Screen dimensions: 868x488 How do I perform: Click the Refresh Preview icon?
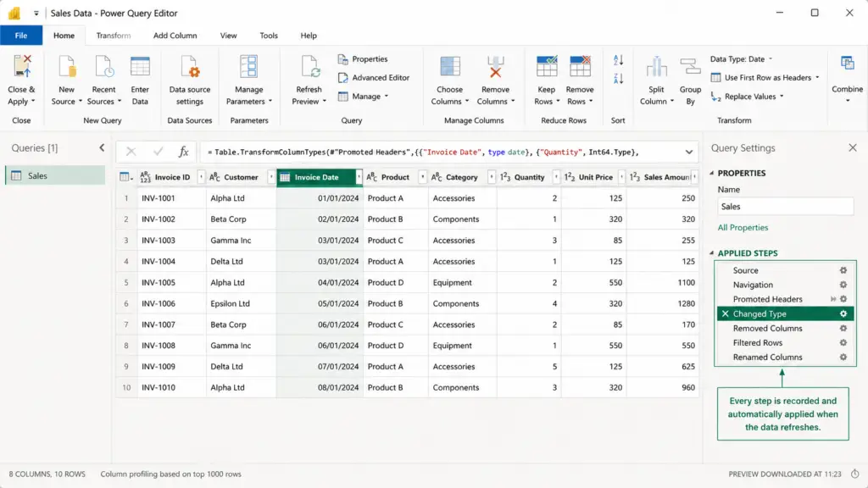click(x=309, y=66)
